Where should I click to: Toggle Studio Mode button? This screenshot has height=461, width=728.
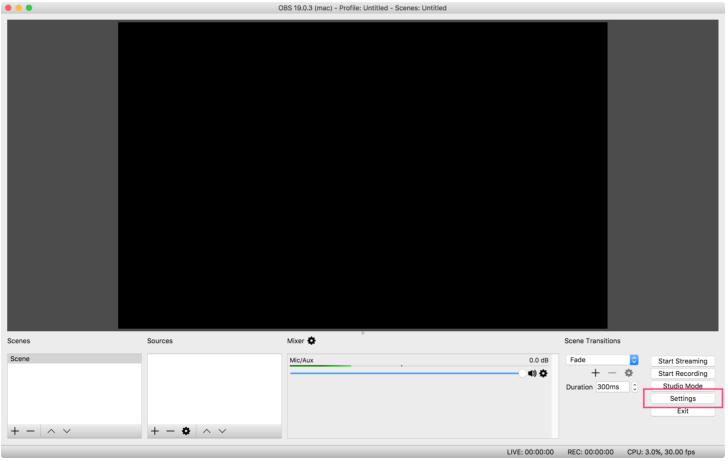point(682,386)
